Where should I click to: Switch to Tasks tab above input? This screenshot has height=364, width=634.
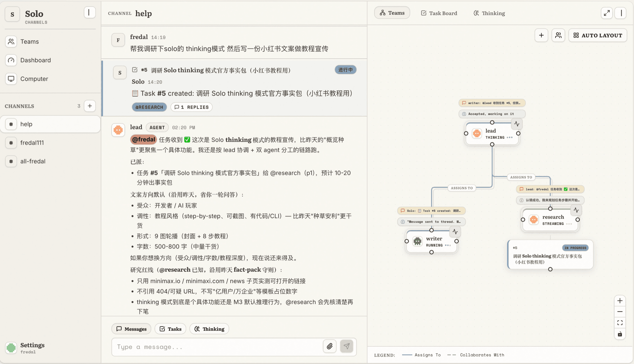(170, 329)
